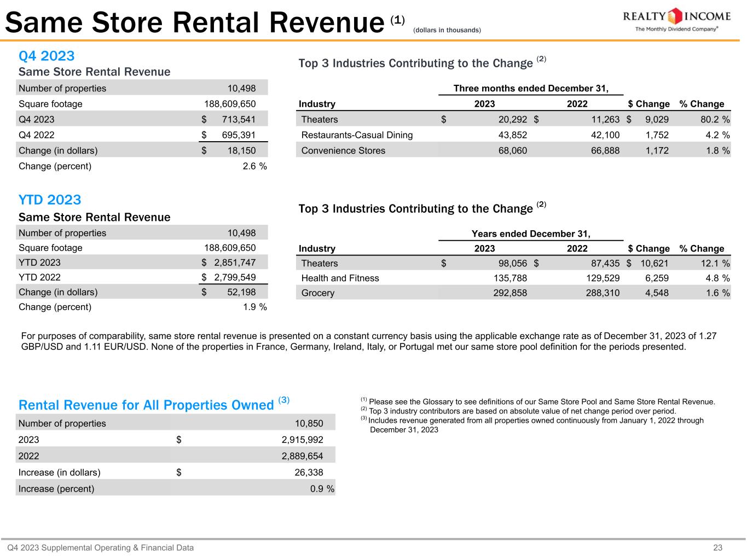This screenshot has width=747, height=560.
Task: Click the YTD 2023 revenue value 2,851,747
Action: pyautogui.click(x=235, y=262)
